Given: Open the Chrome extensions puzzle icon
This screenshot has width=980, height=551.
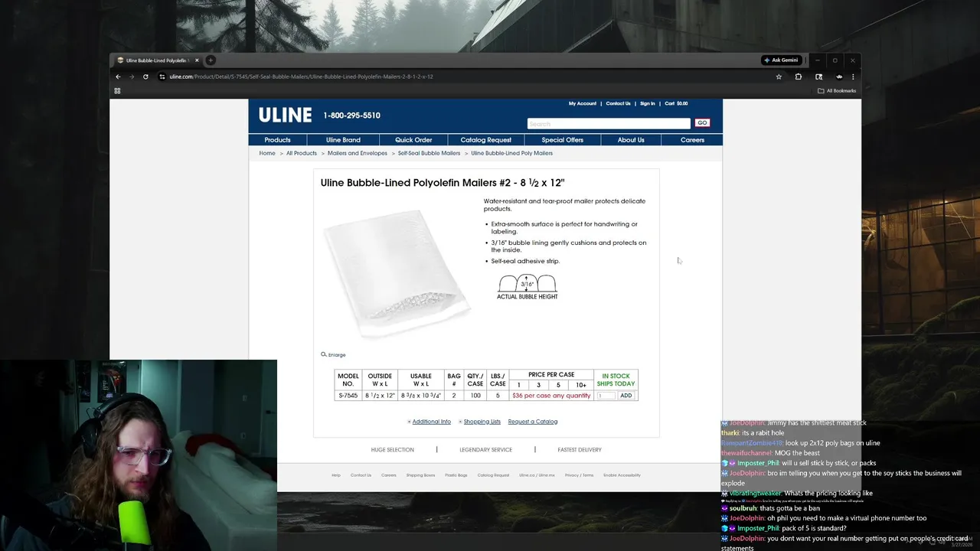Looking at the screenshot, I should (799, 77).
